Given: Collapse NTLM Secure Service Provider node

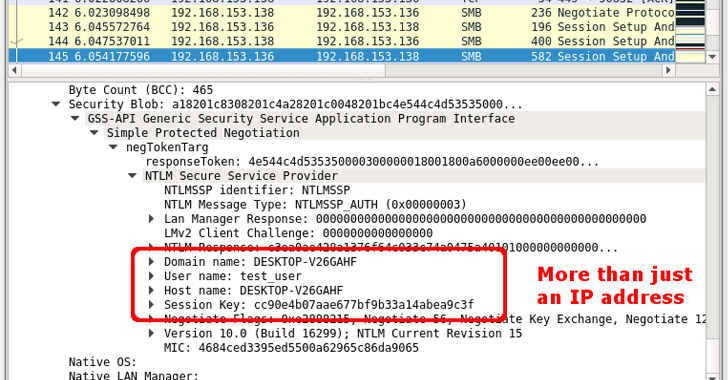Looking at the screenshot, I should click(132, 176).
